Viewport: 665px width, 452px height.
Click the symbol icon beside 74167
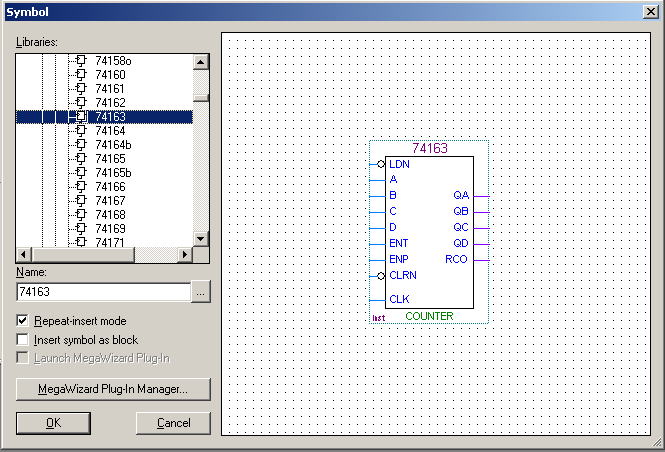81,201
